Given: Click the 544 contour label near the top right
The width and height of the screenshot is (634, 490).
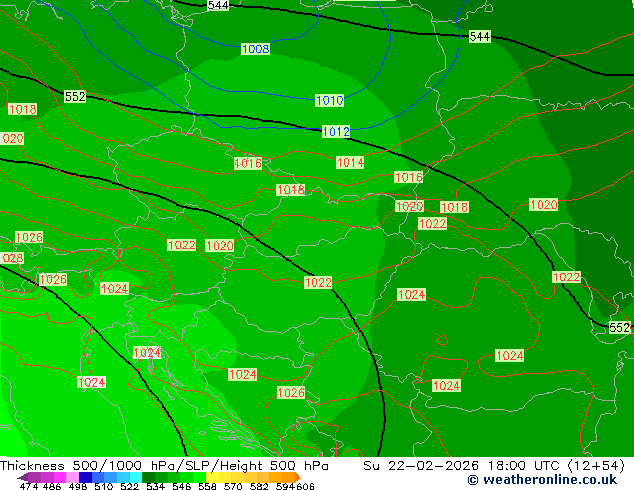Looking at the screenshot, I should click(x=480, y=36).
